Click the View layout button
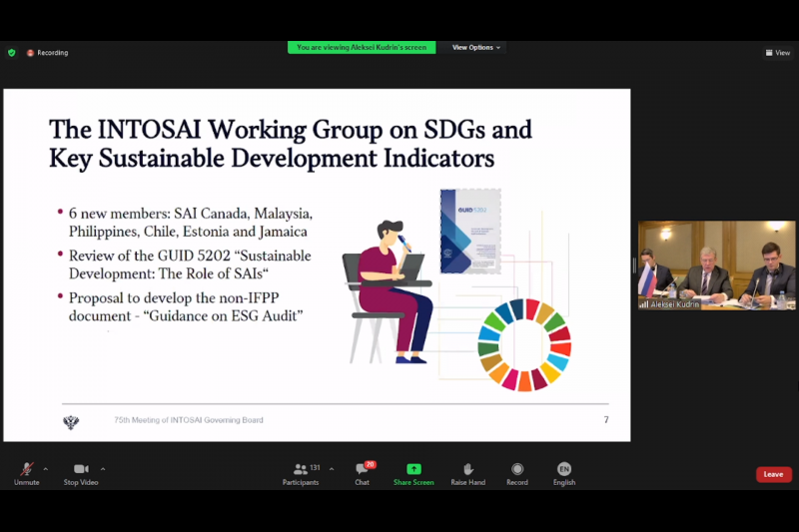799x532 pixels. [x=777, y=53]
